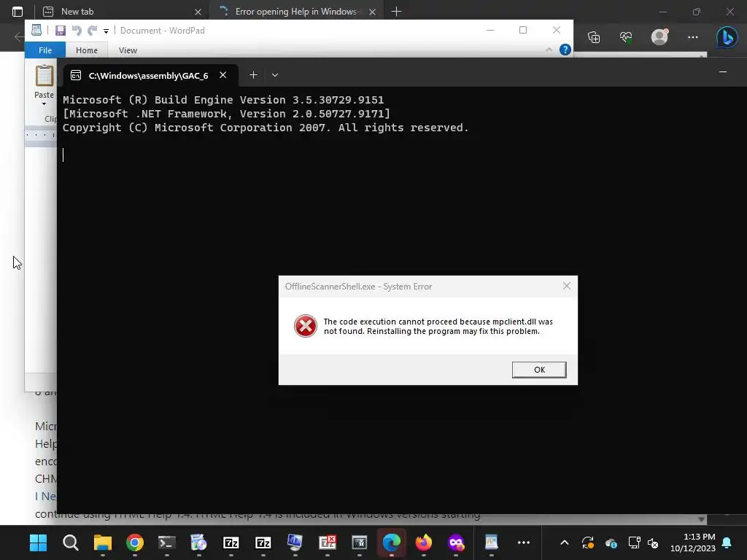This screenshot has width=747, height=560.
Task: Close the GAC_6 terminal tab
Action: (x=222, y=75)
